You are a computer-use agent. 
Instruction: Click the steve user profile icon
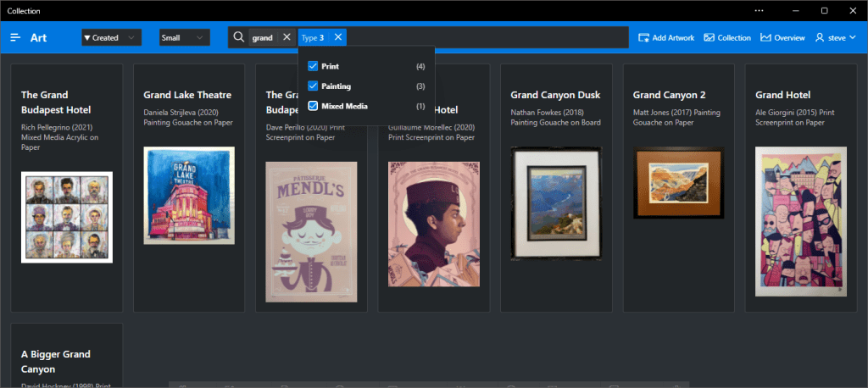click(820, 38)
